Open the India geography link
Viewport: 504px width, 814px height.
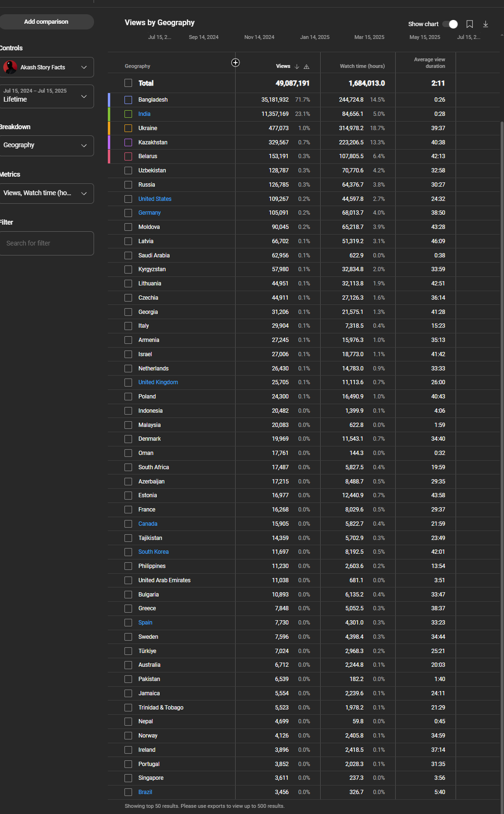click(x=144, y=114)
